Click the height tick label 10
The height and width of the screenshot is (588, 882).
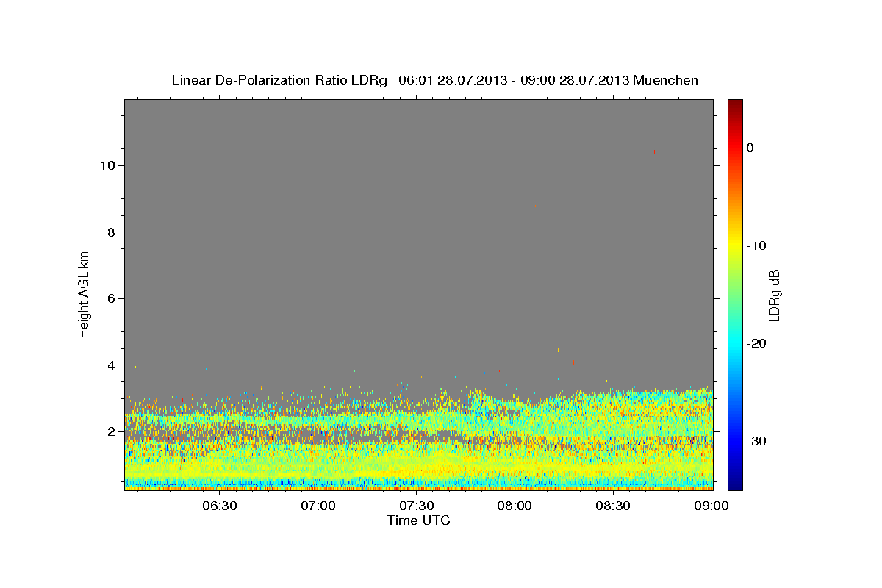107,165
